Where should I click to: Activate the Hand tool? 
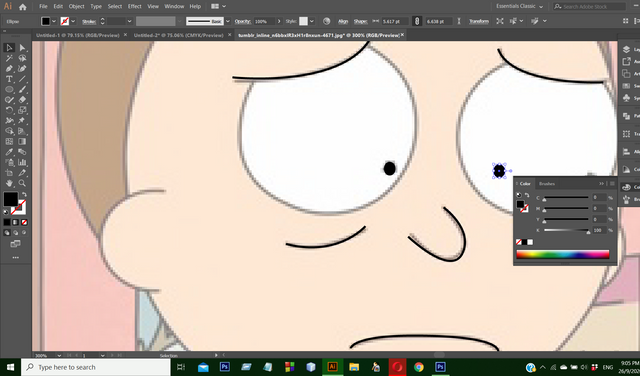[x=9, y=183]
